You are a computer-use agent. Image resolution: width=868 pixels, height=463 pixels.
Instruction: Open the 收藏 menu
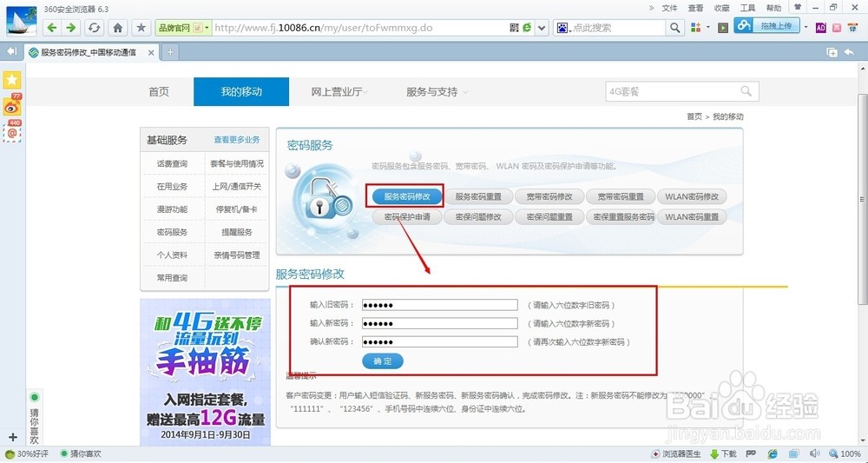click(722, 8)
